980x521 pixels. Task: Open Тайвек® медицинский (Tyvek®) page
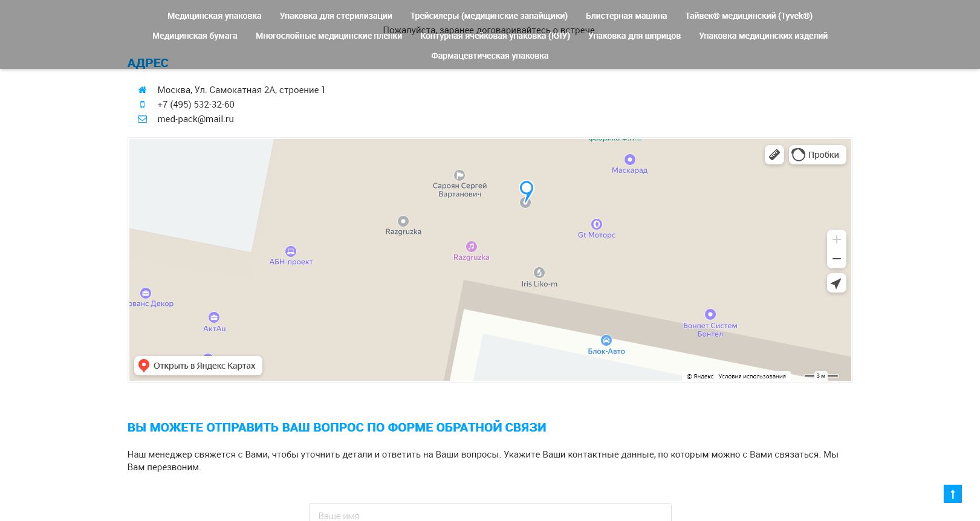pyautogui.click(x=748, y=16)
